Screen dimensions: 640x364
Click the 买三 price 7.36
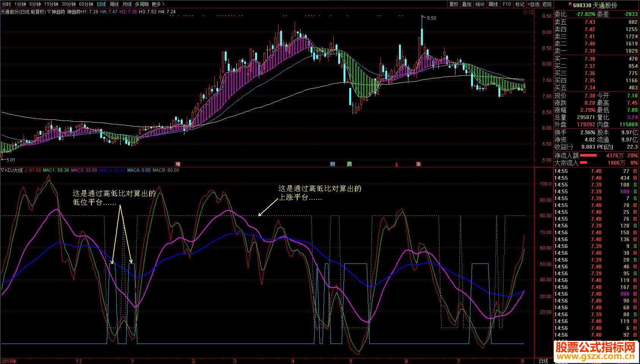590,73
